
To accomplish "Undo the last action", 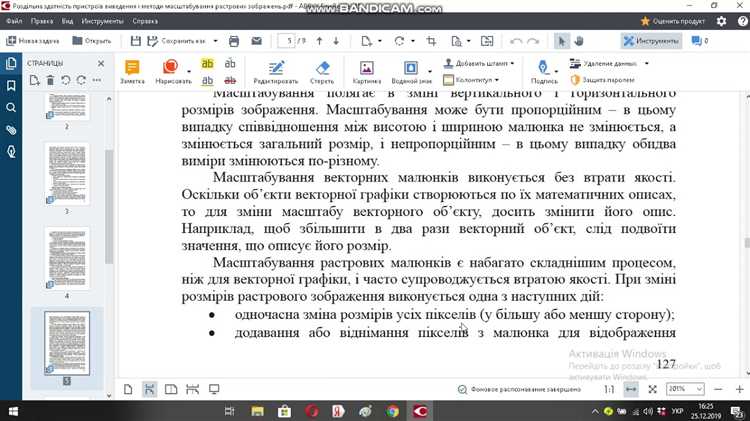I will tap(516, 42).
